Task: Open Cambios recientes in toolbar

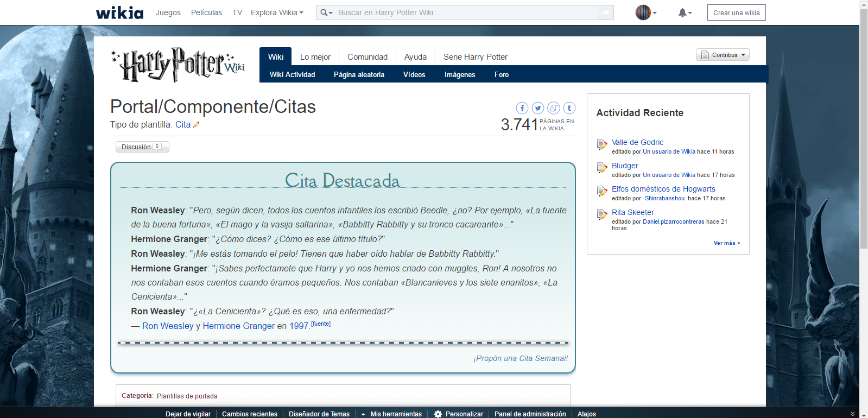Action: coord(250,414)
